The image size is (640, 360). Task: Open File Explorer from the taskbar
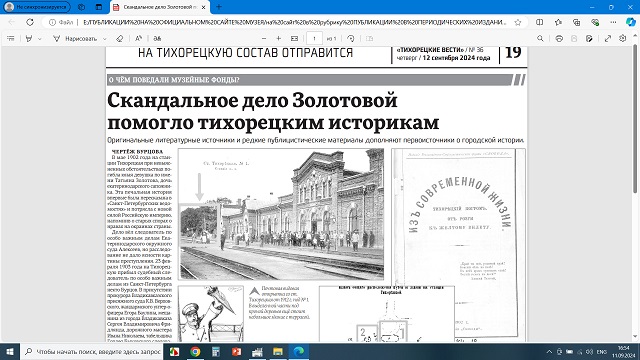[x=278, y=351]
